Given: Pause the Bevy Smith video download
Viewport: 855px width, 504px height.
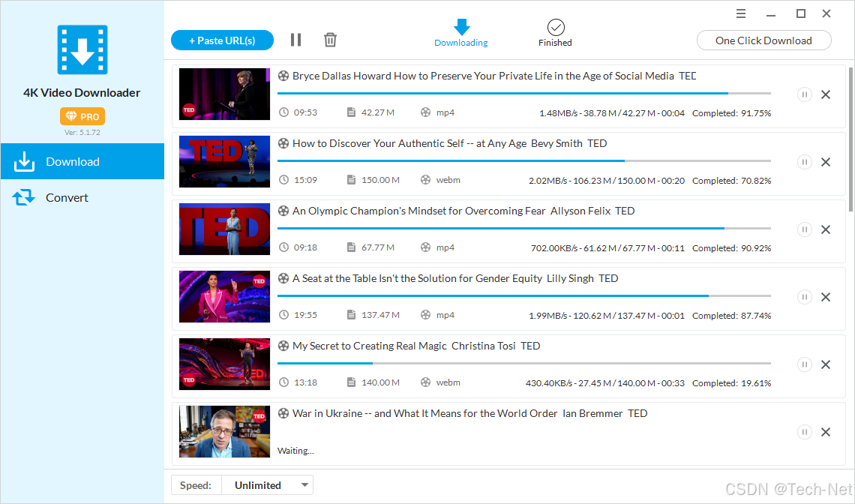Looking at the screenshot, I should [x=804, y=162].
